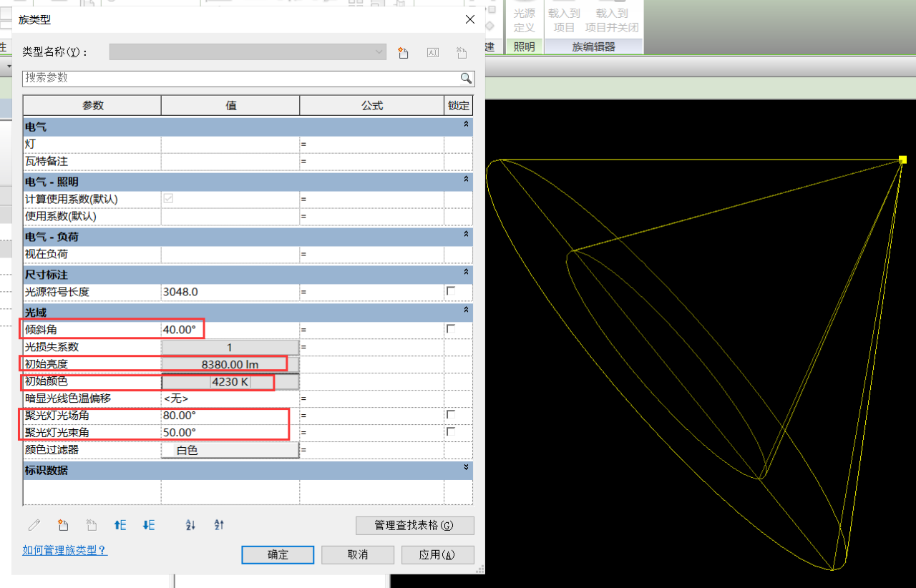This screenshot has height=588, width=916.
Task: Check the lock box for 聚光灯光场角
Action: click(x=452, y=414)
